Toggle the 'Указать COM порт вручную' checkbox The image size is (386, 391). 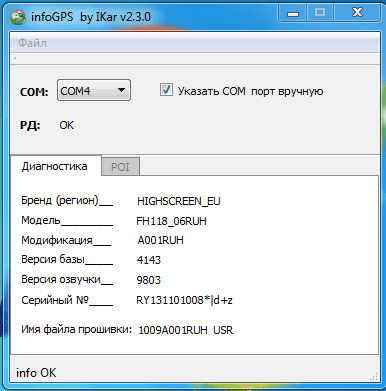[166, 90]
